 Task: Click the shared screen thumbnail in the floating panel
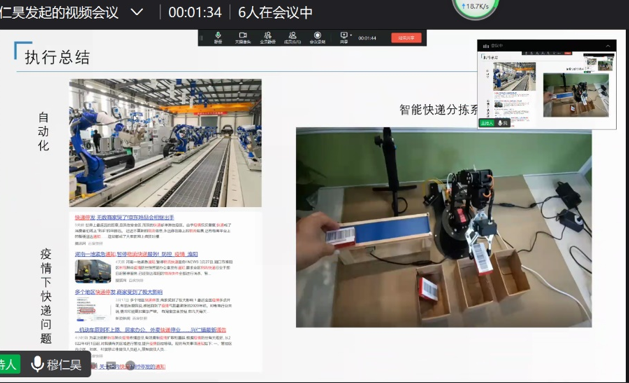(547, 89)
